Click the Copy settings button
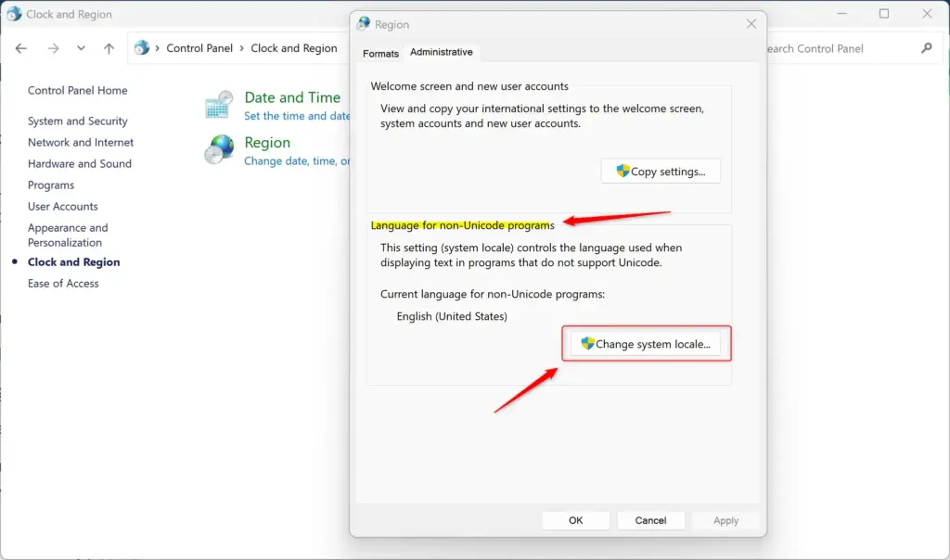Viewport: 950px width, 560px height. pos(661,172)
